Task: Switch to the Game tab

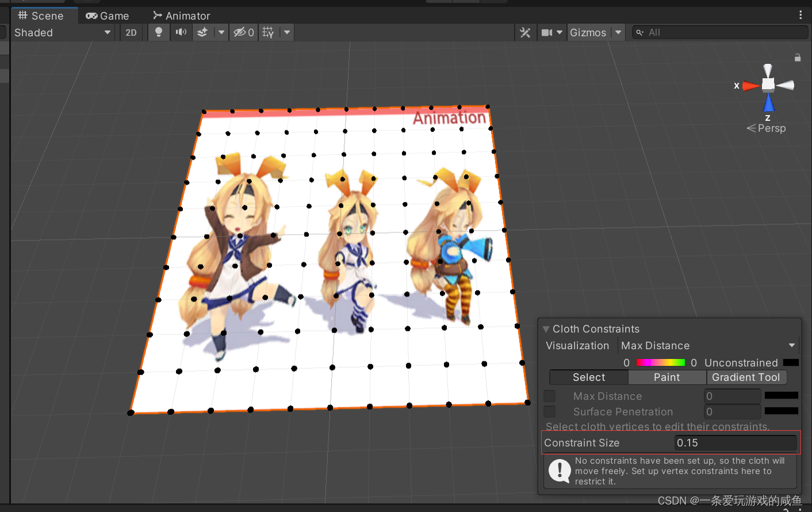Action: pyautogui.click(x=108, y=16)
